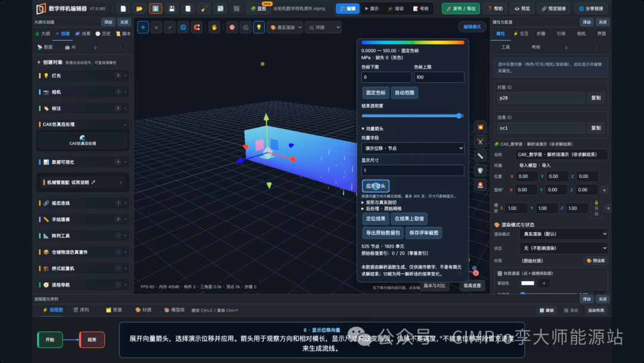Open the 交互 tab in properties panel
This screenshot has height=363, width=644.
click(521, 33)
